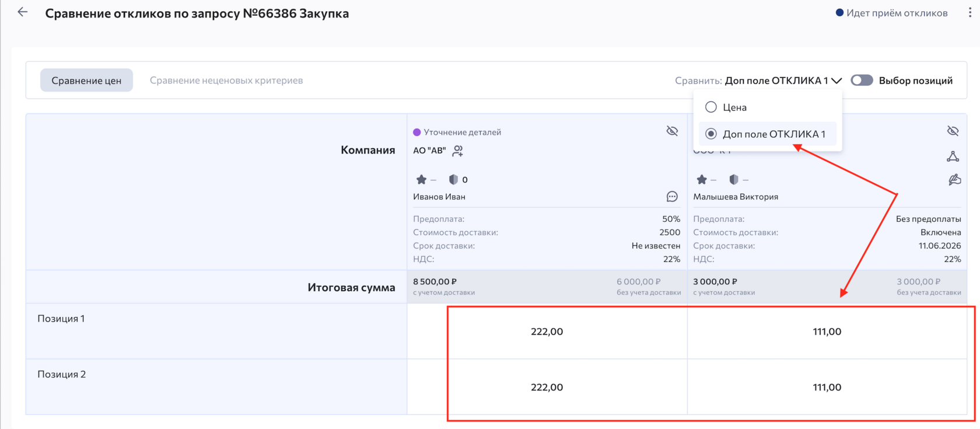Click the Без предоплаты value
980x429 pixels.
(929, 219)
